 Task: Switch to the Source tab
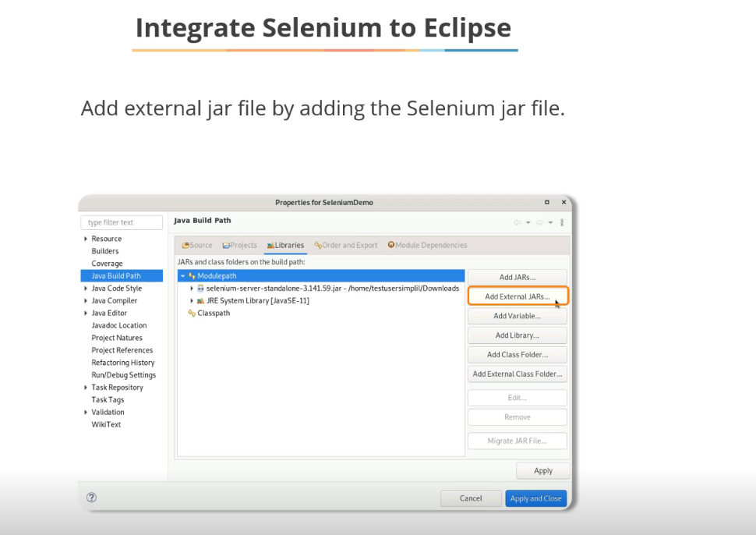click(196, 245)
